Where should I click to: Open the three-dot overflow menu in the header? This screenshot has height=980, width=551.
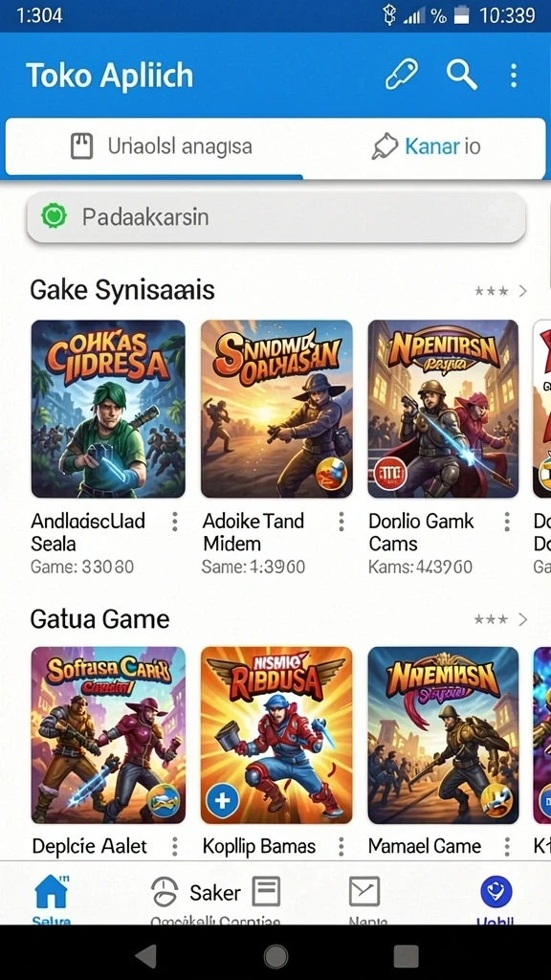[x=514, y=76]
